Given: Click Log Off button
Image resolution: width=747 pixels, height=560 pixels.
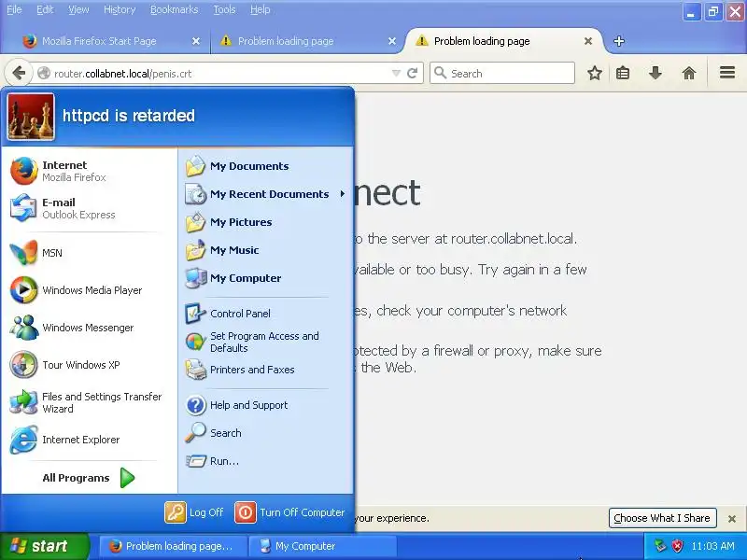Looking at the screenshot, I should click(x=194, y=512).
